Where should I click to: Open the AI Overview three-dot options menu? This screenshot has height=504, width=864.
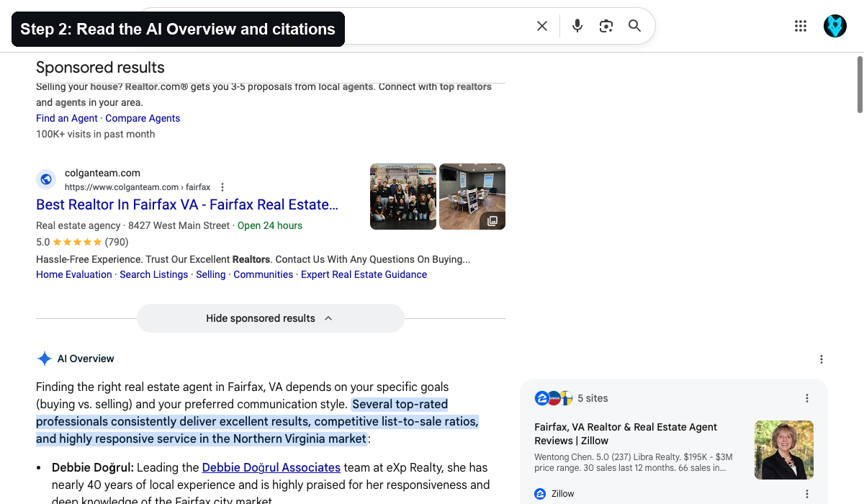click(x=822, y=359)
